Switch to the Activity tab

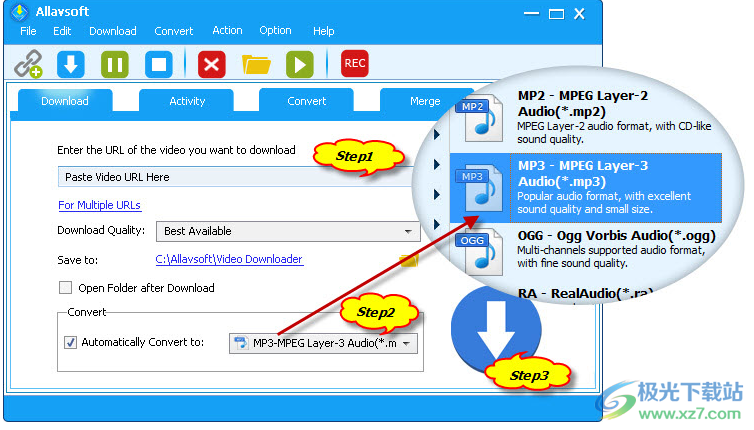click(x=187, y=101)
